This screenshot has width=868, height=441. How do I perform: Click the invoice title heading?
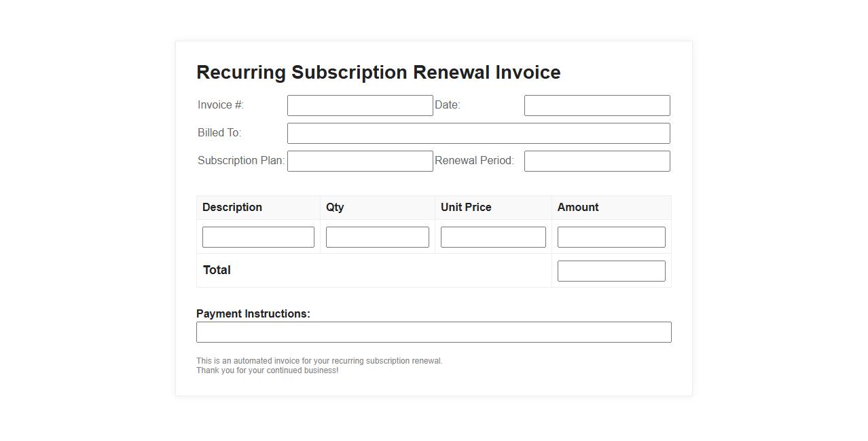(378, 73)
